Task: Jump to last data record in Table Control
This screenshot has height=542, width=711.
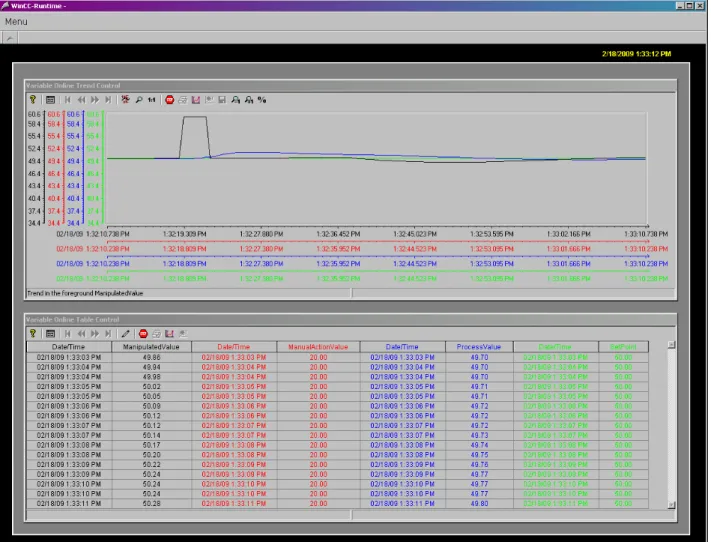Action: click(108, 334)
